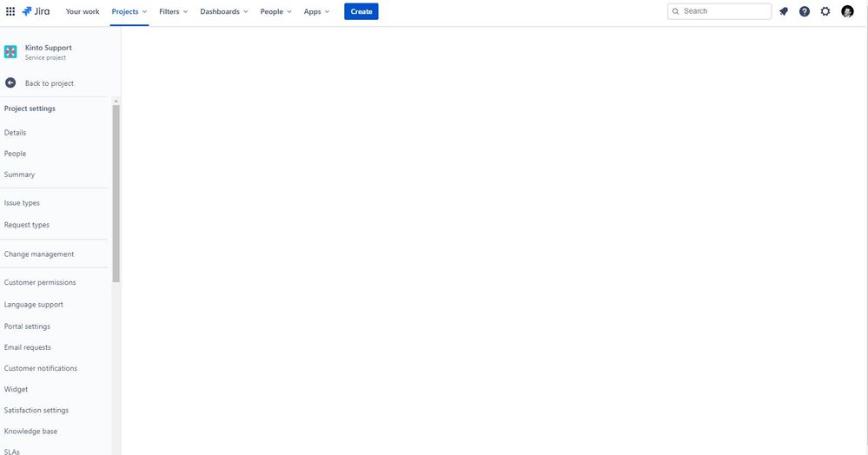Open Customer notifications settings

(41, 368)
